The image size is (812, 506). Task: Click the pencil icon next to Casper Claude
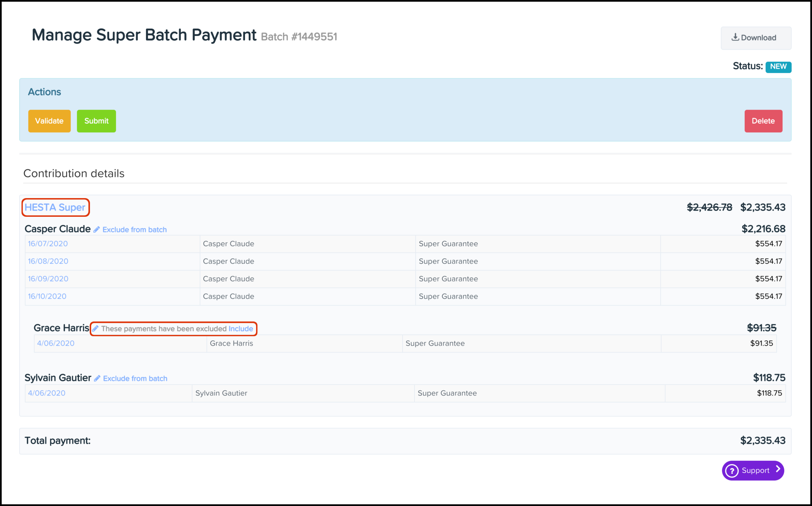pyautogui.click(x=96, y=230)
